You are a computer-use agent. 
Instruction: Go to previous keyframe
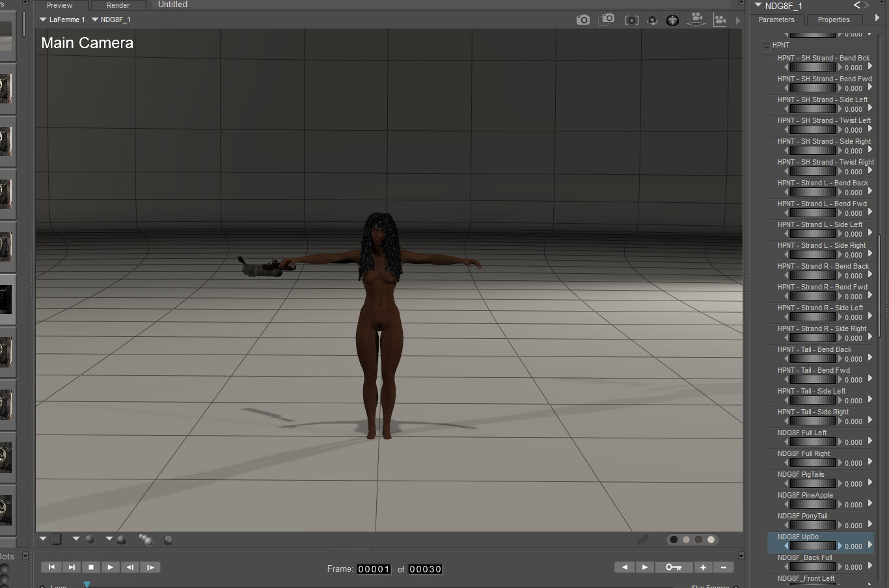(x=625, y=567)
